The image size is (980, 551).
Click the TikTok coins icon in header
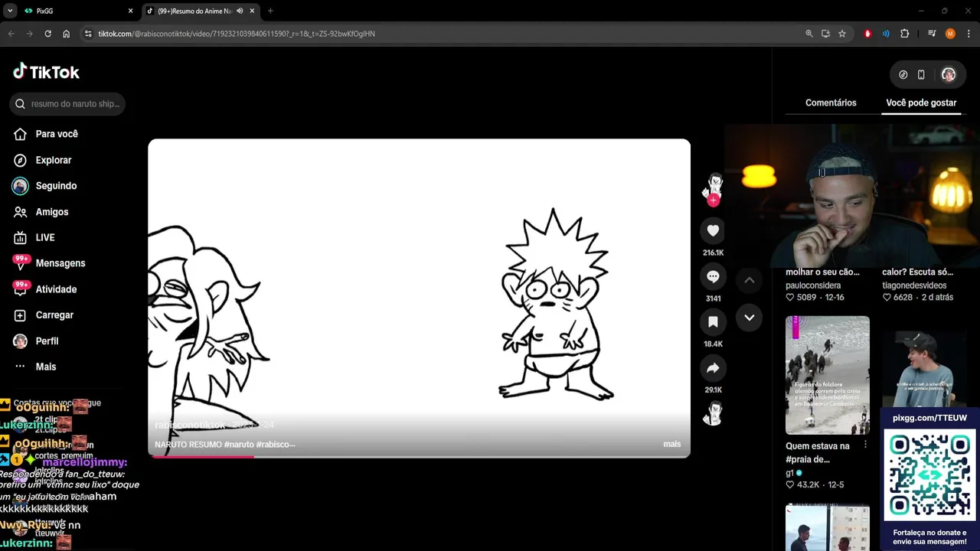[x=903, y=75]
